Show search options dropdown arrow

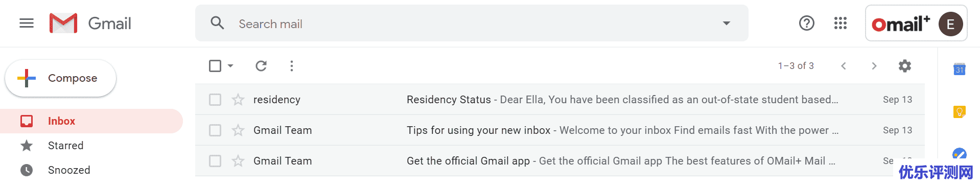point(727,23)
